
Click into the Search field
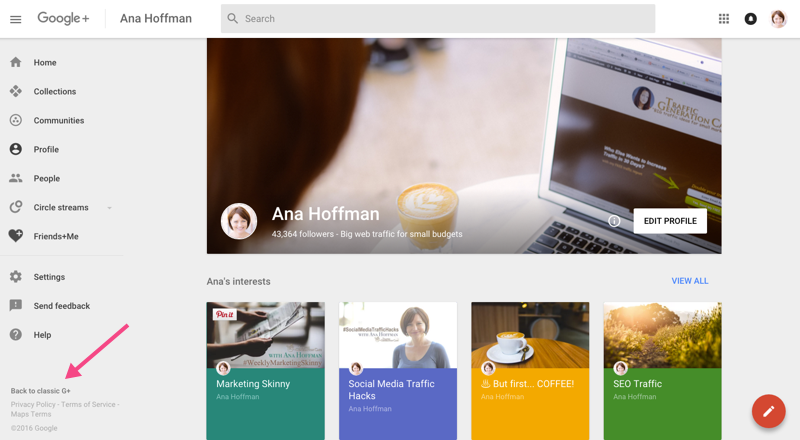(438, 19)
